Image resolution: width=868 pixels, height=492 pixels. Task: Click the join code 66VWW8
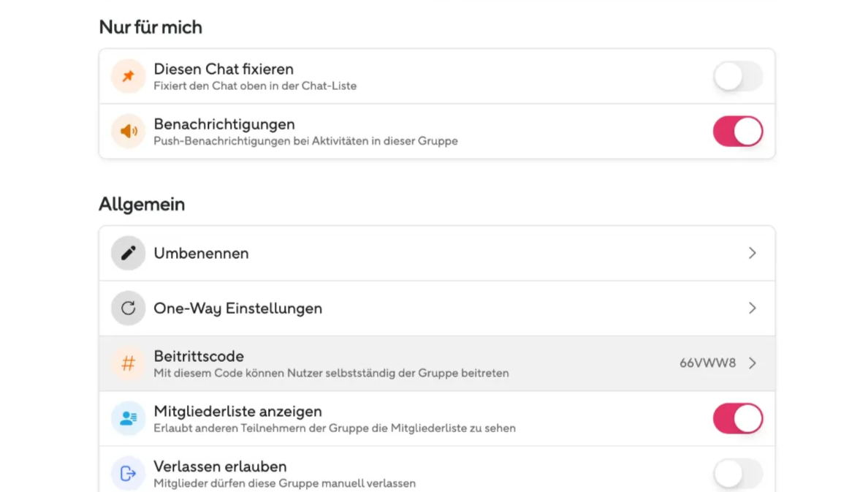click(707, 363)
